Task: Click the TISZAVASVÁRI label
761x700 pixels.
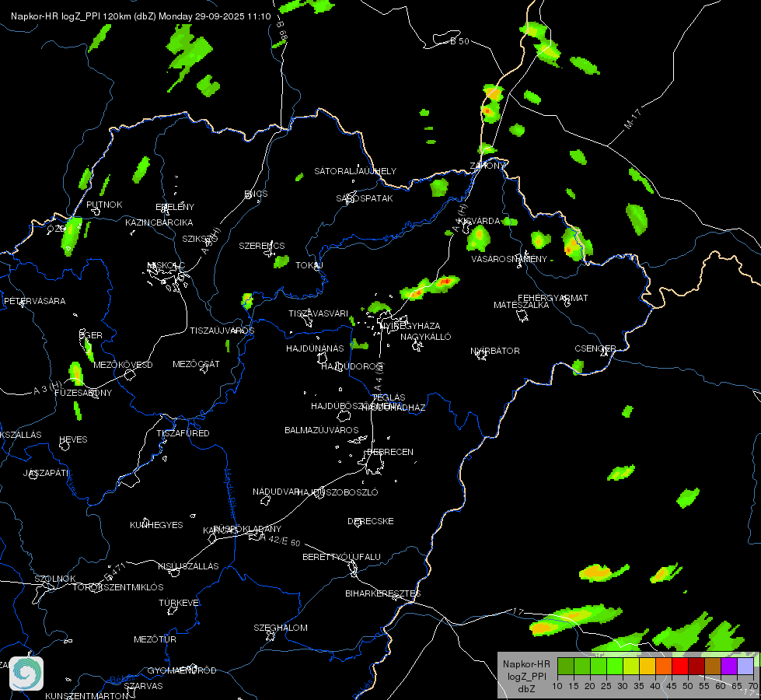Action: (319, 313)
